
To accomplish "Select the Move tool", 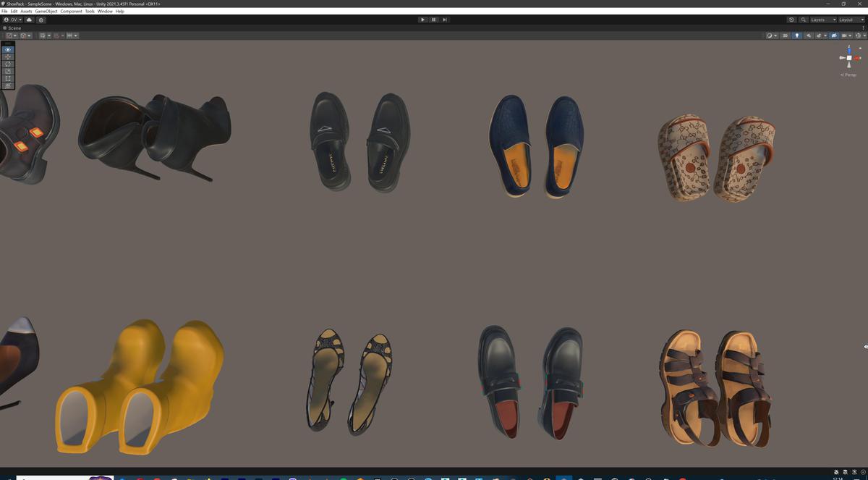I will (7, 56).
